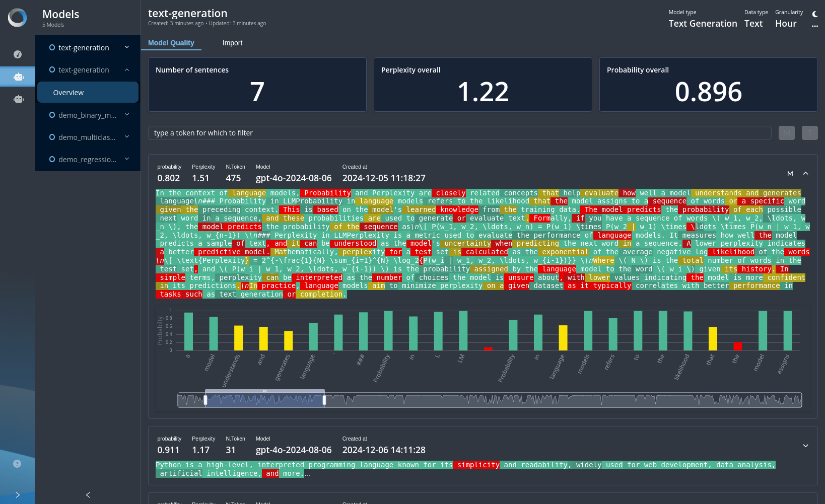Switch to the Import tab
The image size is (825, 504).
232,43
